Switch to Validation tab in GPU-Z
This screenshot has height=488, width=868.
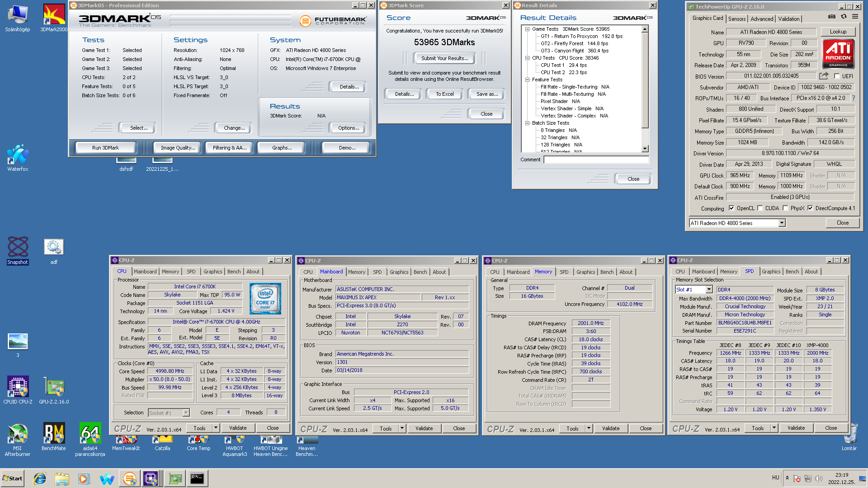coord(789,19)
